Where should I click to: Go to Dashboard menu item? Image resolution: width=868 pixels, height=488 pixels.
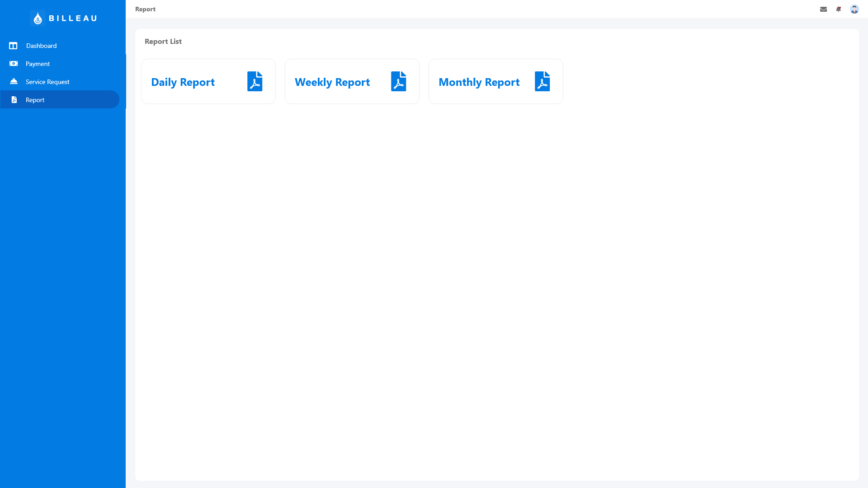41,46
